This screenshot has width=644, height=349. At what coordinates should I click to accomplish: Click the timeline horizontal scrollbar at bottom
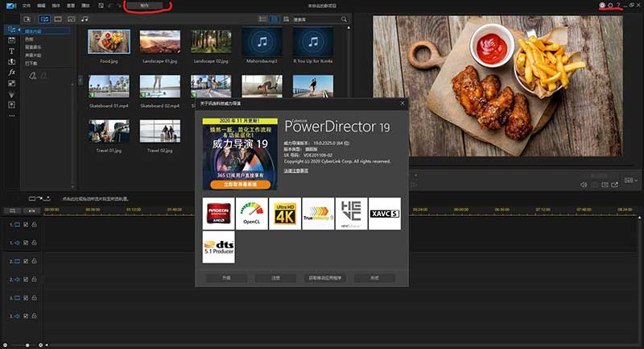tap(343, 345)
